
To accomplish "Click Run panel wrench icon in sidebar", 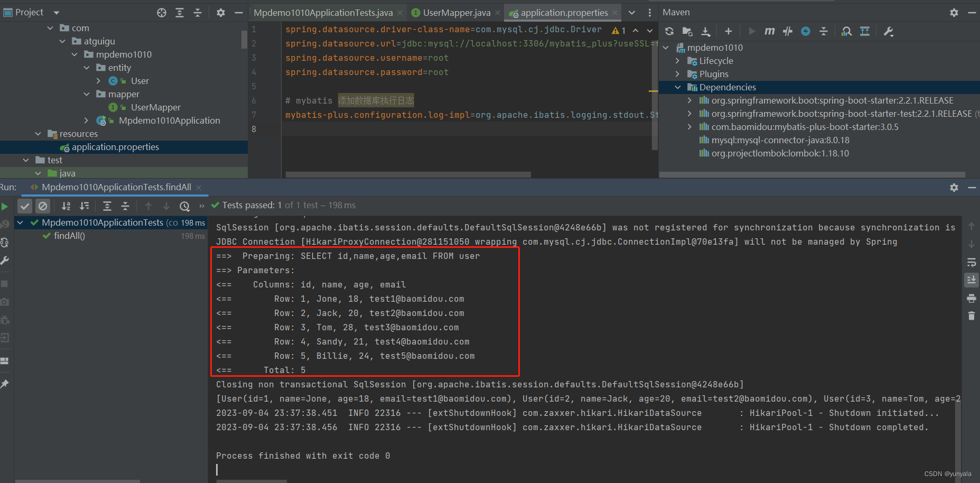I will (5, 261).
